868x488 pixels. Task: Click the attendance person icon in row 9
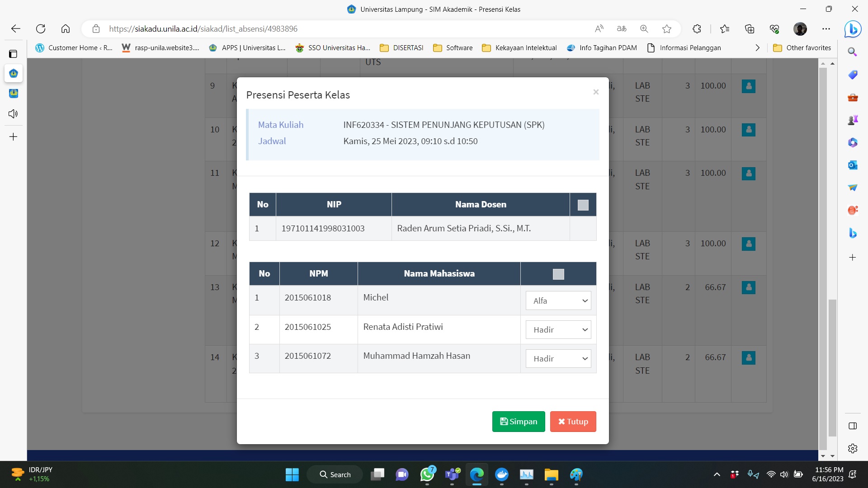(x=748, y=86)
